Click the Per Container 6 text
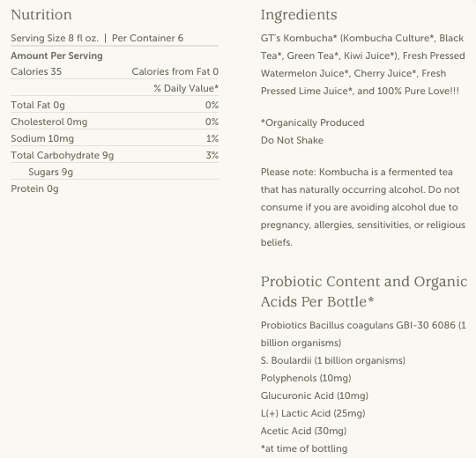Screen dimensions: 476x458 click(147, 38)
